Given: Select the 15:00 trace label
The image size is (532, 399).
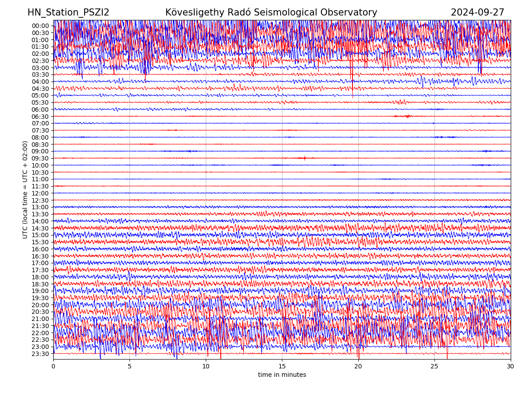Looking at the screenshot, I should pos(40,235).
